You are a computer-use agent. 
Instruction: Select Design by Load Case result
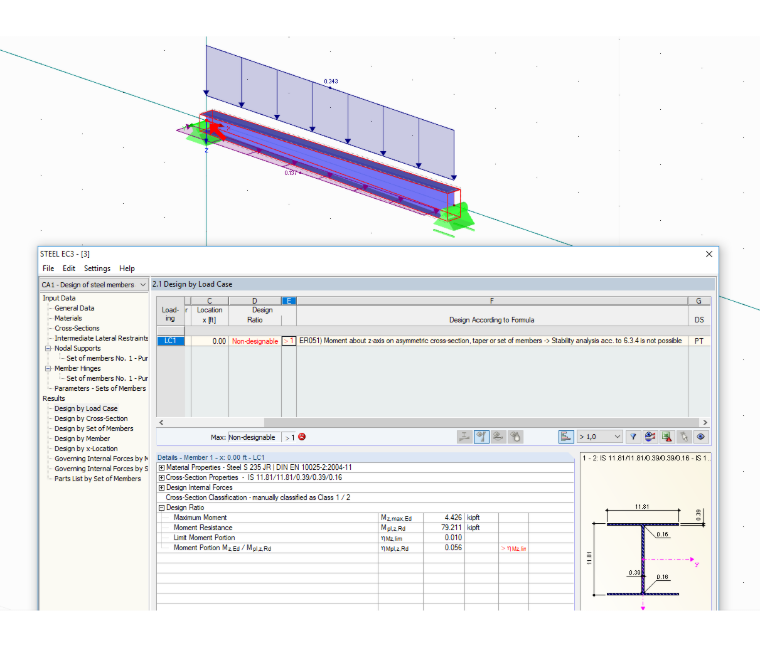coord(86,409)
